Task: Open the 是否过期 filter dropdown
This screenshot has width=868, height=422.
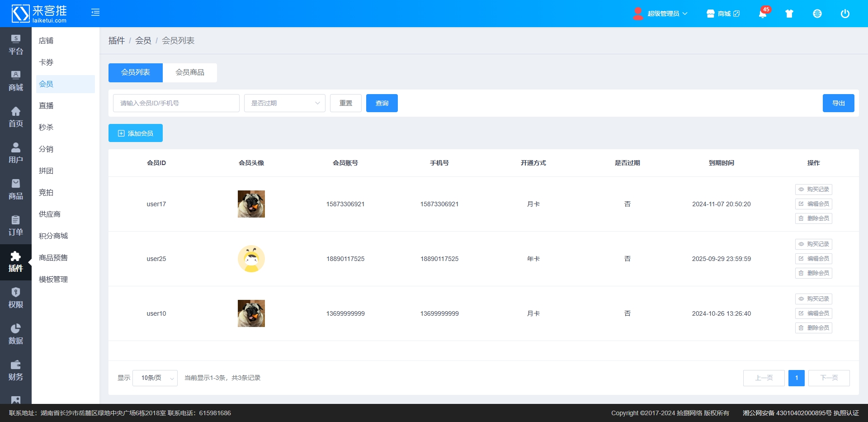Action: (x=284, y=103)
